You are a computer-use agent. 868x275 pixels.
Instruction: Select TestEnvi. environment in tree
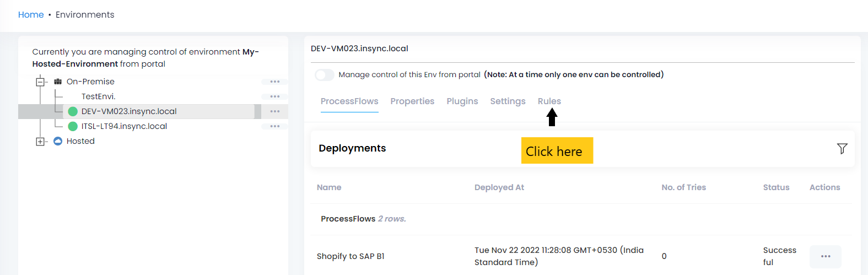pos(98,96)
